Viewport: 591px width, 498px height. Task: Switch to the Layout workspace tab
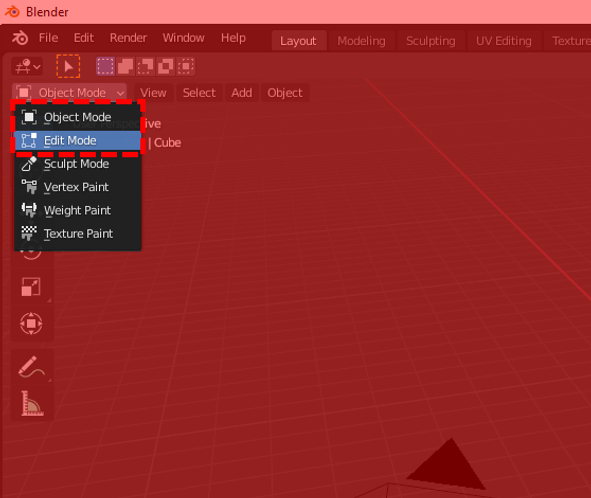pos(298,41)
